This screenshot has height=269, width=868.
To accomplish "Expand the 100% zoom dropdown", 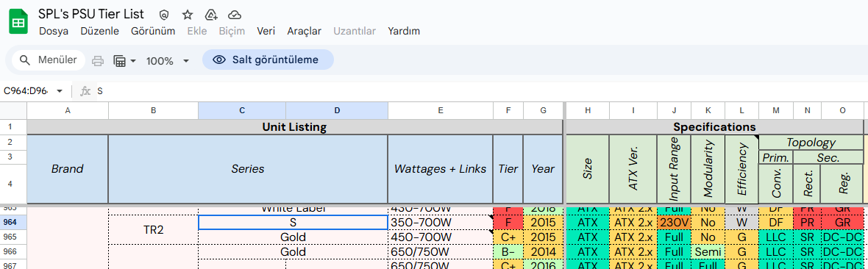I will (168, 60).
